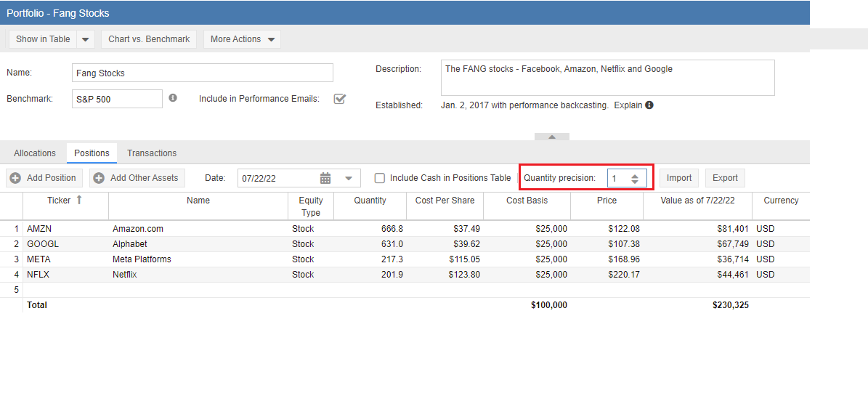The image size is (868, 396).
Task: Click the plus icon on Add Other Assets
Action: pos(99,178)
